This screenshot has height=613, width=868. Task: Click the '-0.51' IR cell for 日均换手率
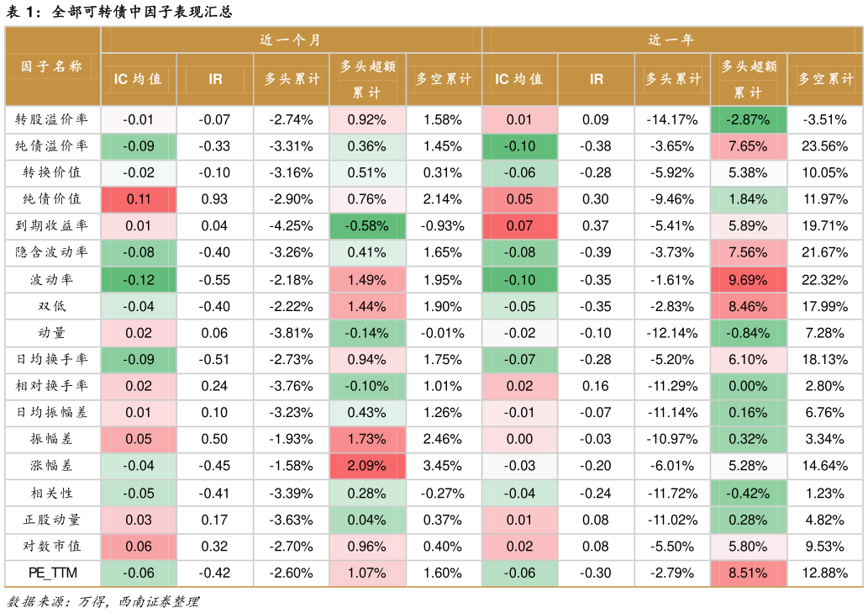coord(215,360)
